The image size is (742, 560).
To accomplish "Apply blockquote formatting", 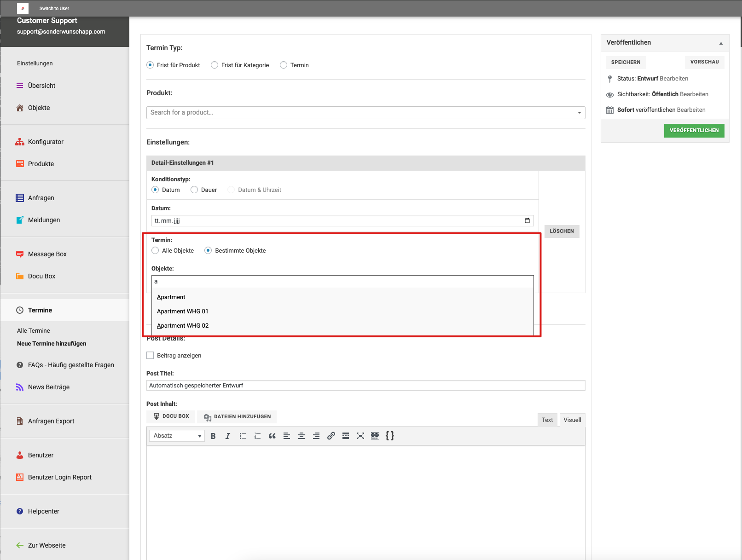I will click(272, 436).
